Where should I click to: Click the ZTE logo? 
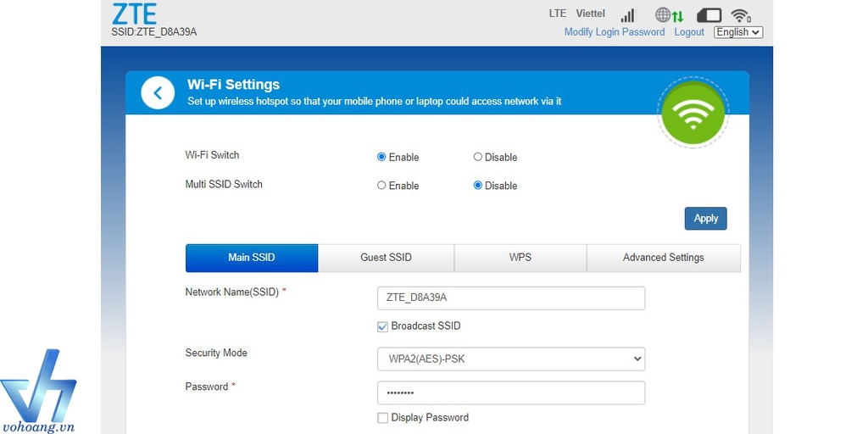pyautogui.click(x=134, y=14)
